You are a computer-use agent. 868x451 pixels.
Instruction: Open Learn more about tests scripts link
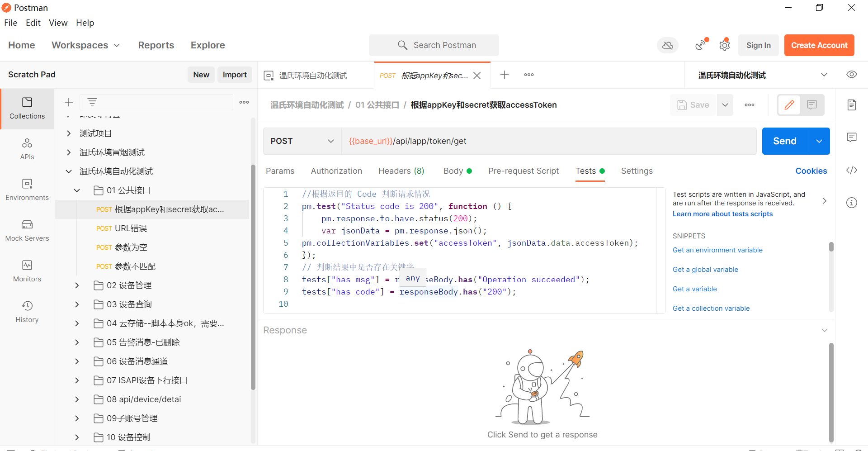(x=722, y=214)
